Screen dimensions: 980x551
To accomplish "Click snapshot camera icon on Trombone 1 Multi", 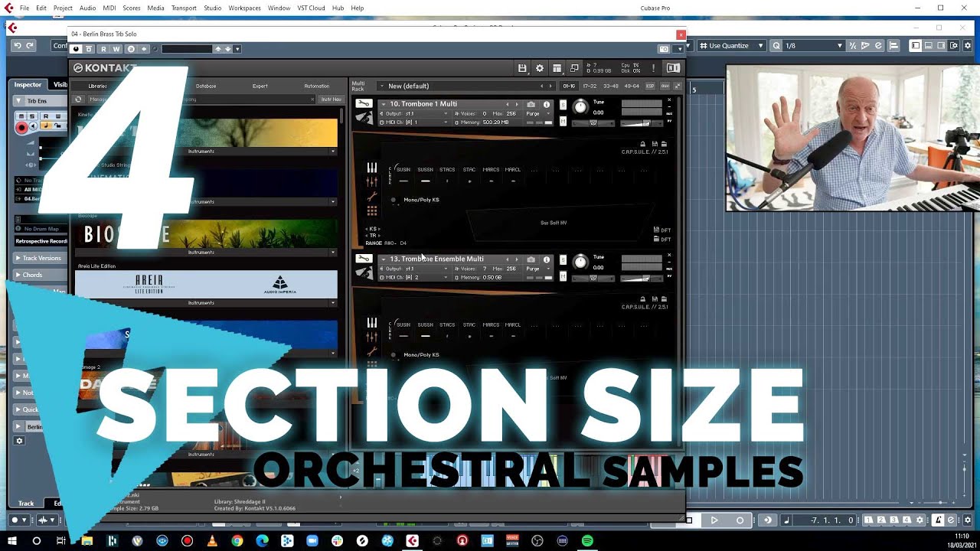I will tap(531, 104).
